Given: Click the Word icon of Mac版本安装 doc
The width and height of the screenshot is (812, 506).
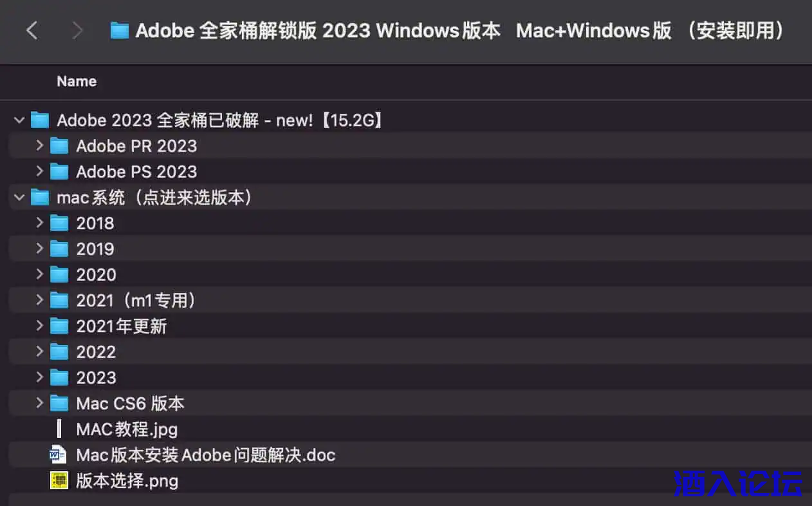Looking at the screenshot, I should click(x=59, y=455).
